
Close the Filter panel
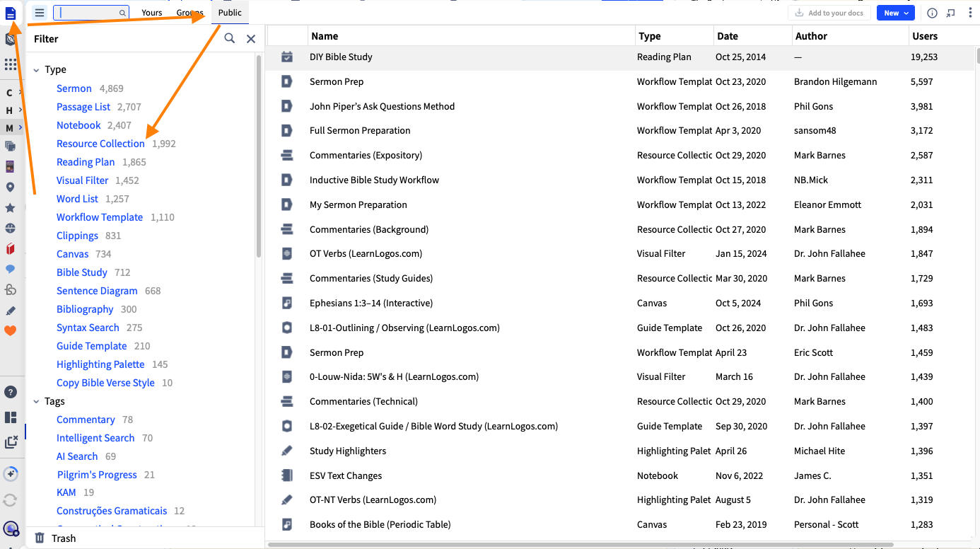point(251,39)
